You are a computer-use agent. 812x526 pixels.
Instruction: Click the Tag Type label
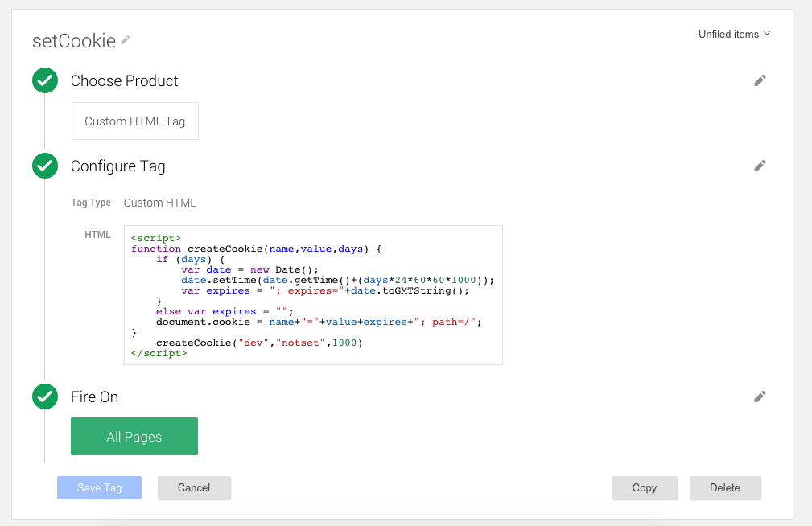point(91,203)
